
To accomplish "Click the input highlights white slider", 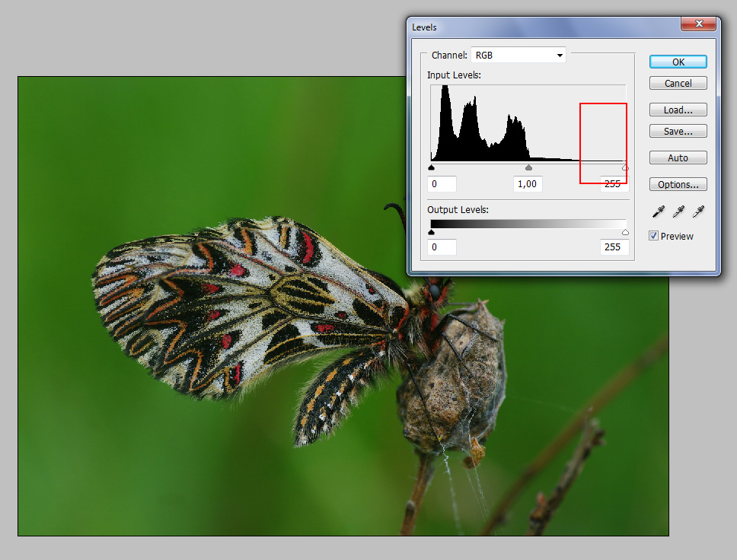I will (625, 167).
